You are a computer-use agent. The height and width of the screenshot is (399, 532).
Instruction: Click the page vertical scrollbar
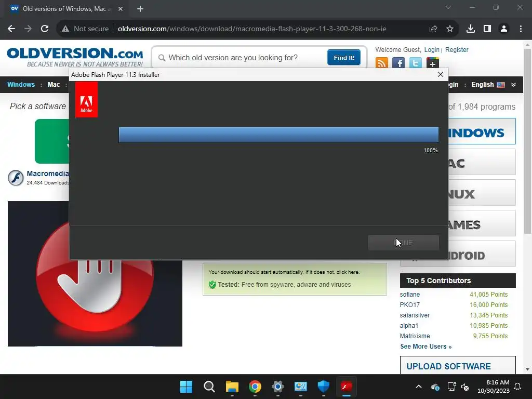tap(527, 141)
